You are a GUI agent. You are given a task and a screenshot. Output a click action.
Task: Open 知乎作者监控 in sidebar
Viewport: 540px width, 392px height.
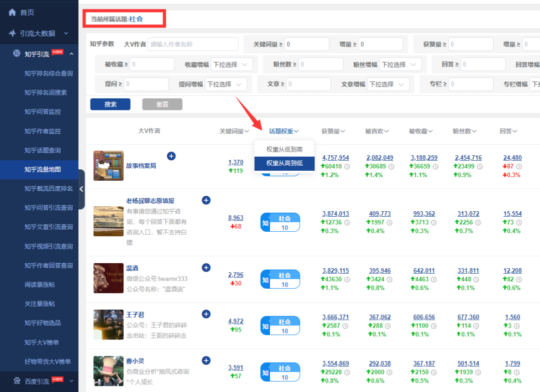click(42, 131)
